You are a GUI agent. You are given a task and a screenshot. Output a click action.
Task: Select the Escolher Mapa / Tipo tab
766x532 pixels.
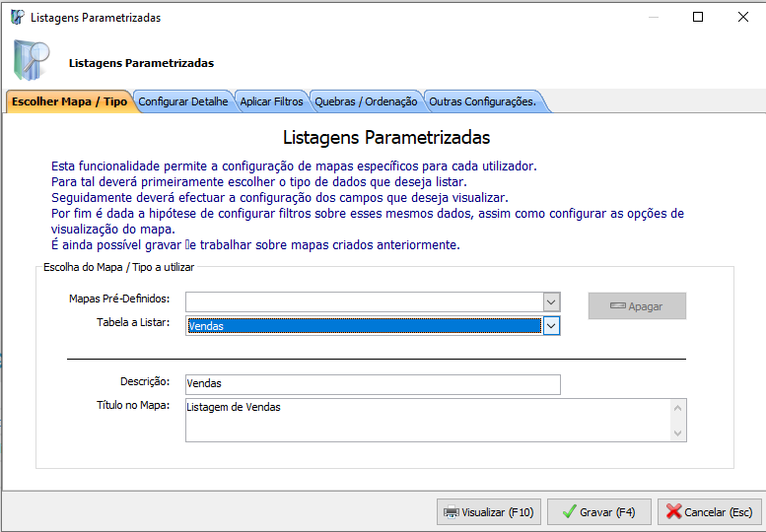[69, 101]
